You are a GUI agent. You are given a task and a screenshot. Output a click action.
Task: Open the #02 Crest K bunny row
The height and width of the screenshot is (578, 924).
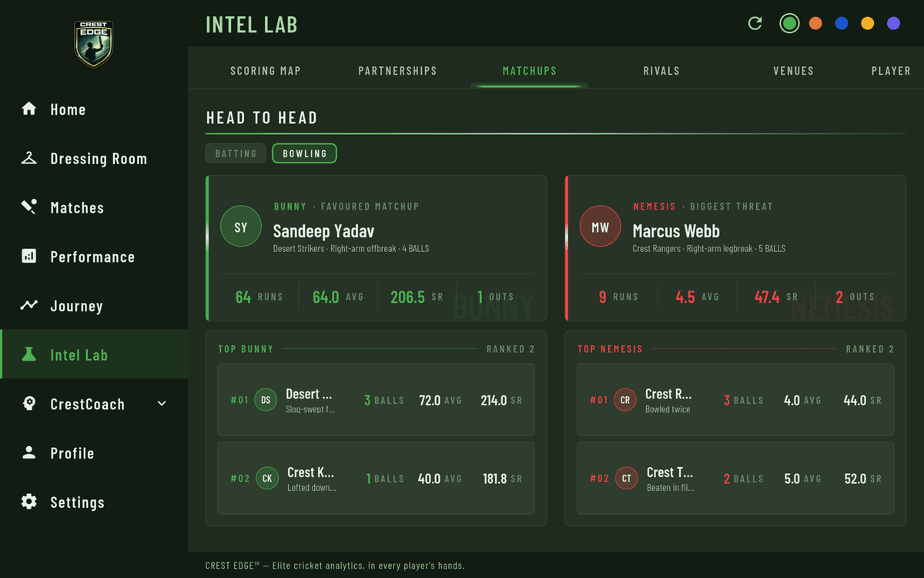376,479
